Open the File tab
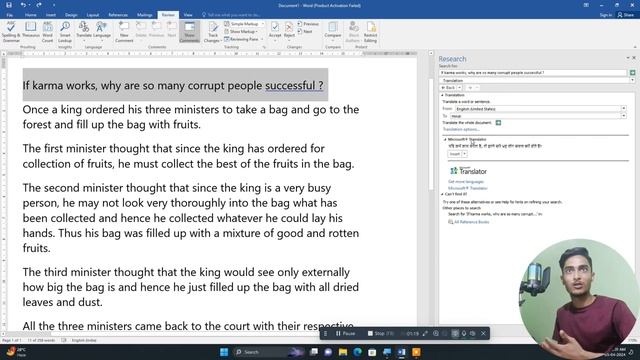640x360 pixels. click(9, 15)
